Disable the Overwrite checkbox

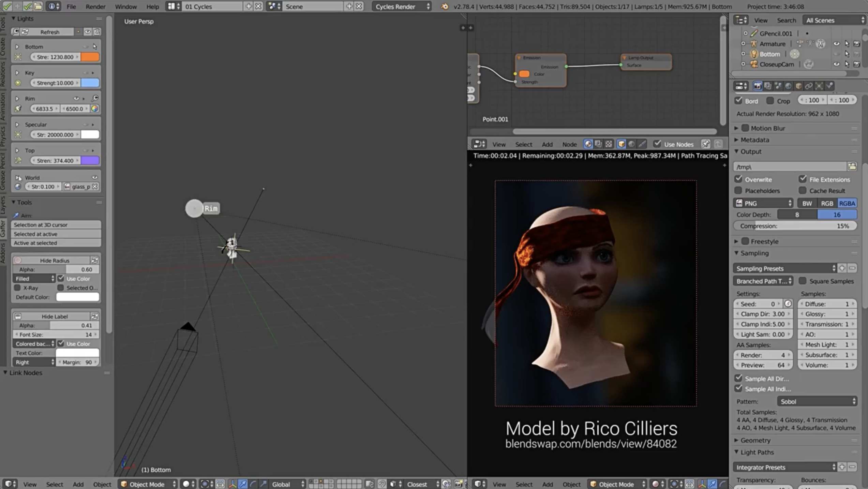(x=739, y=179)
